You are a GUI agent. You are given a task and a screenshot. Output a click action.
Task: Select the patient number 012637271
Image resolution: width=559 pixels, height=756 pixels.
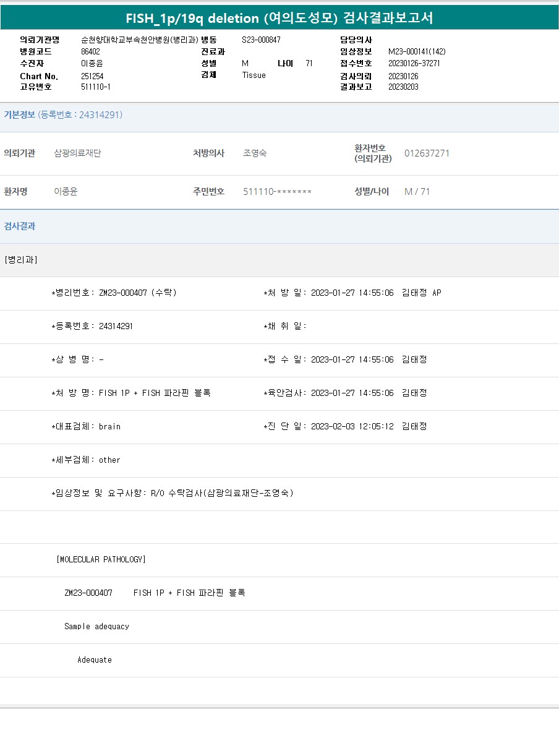(427, 153)
